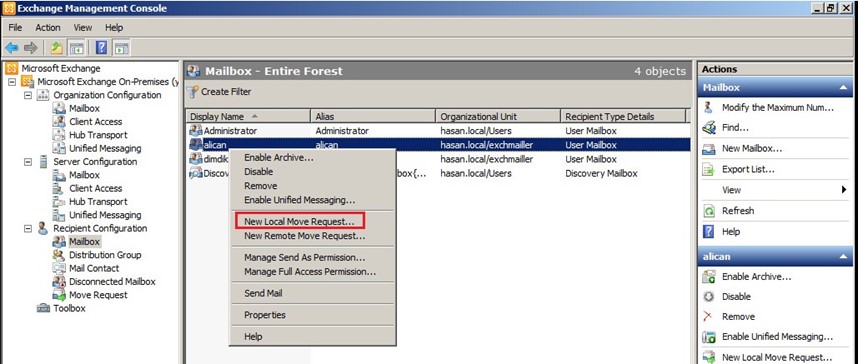Click Refresh in Actions pane
Screen dimensions: 858x364
tap(738, 211)
